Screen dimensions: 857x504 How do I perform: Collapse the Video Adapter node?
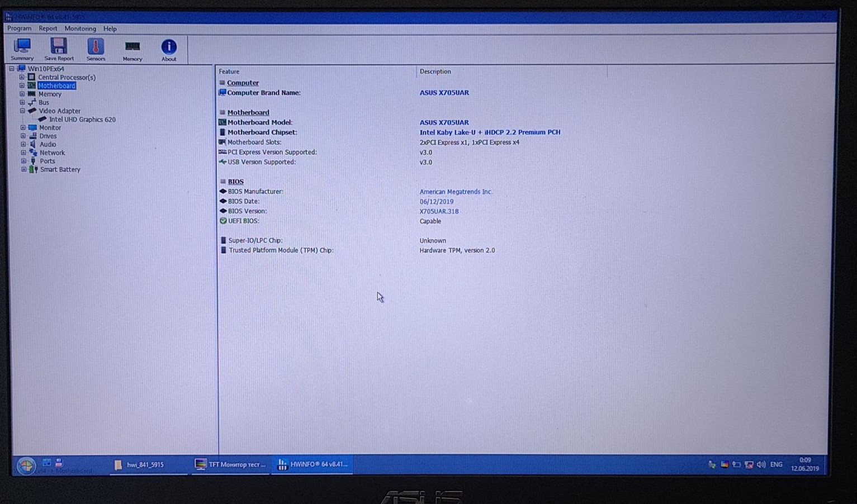(22, 111)
